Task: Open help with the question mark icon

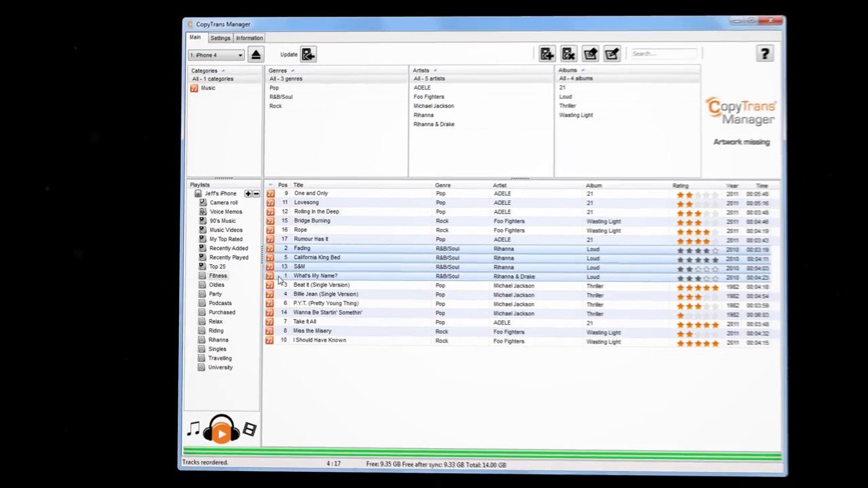Action: (764, 54)
